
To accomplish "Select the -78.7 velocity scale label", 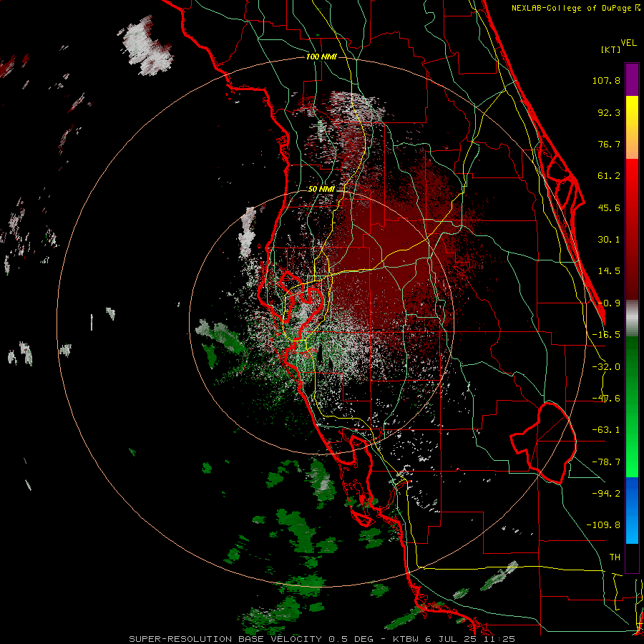I will [x=606, y=462].
